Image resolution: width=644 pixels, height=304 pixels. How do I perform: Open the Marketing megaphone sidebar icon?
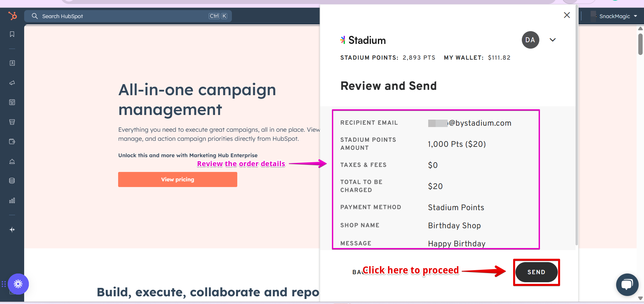(x=12, y=83)
